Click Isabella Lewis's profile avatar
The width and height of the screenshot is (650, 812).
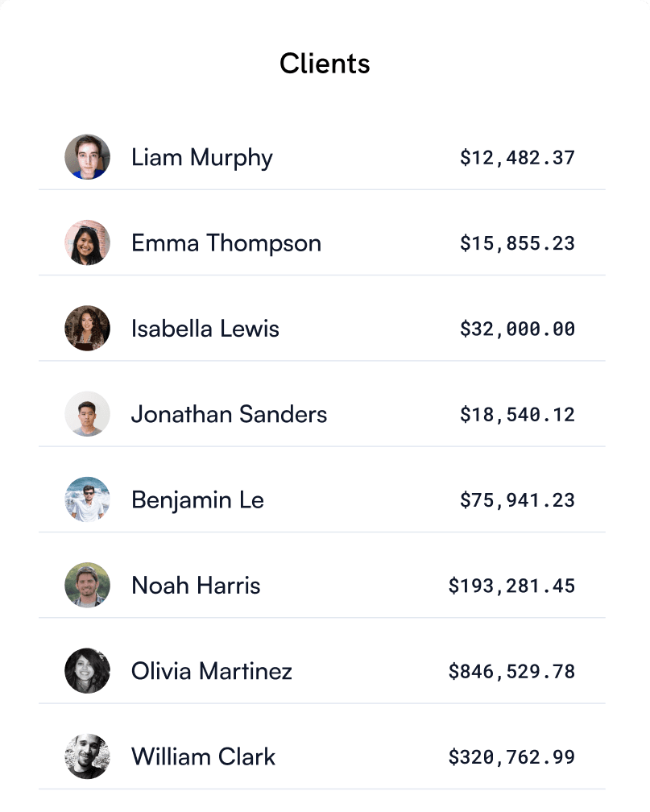tap(87, 328)
